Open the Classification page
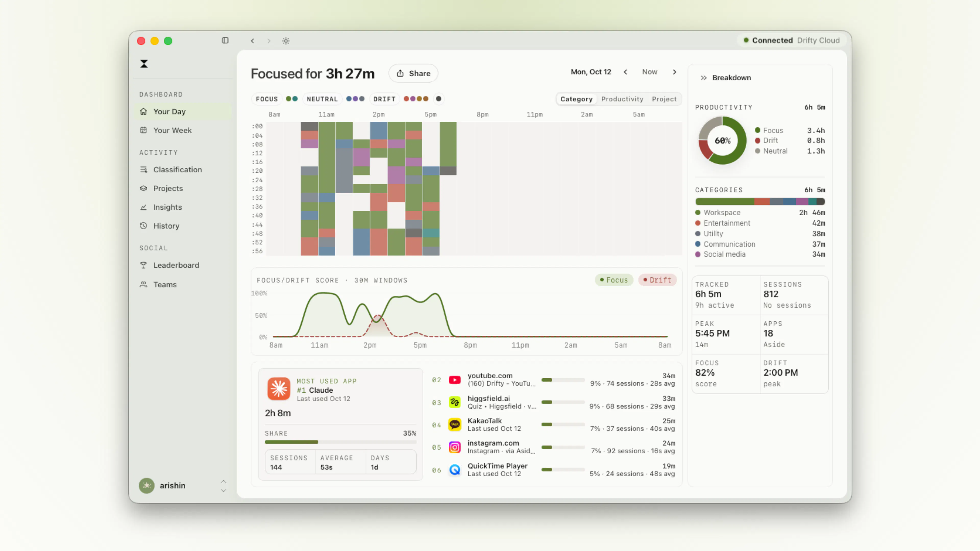This screenshot has width=980, height=551. (183, 170)
